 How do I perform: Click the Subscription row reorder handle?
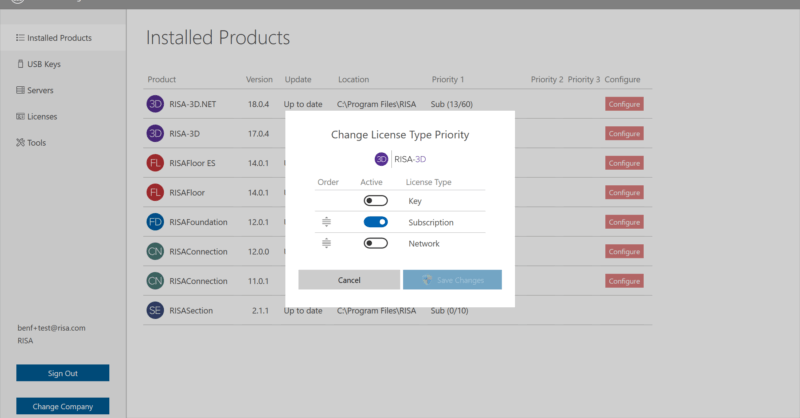(x=326, y=222)
